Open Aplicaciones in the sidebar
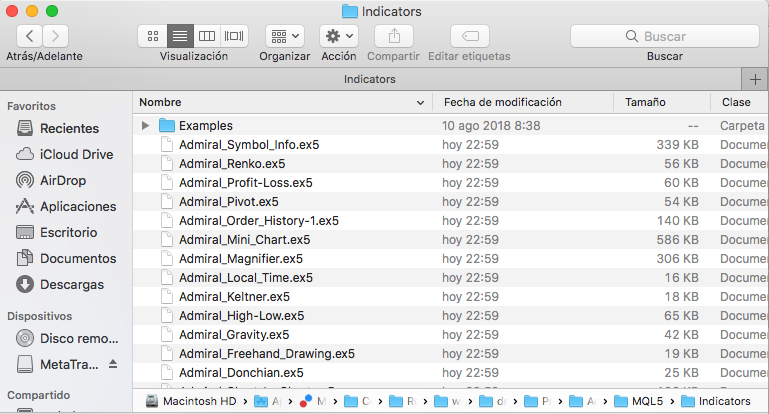Viewport: 769px width, 414px height. (66, 207)
